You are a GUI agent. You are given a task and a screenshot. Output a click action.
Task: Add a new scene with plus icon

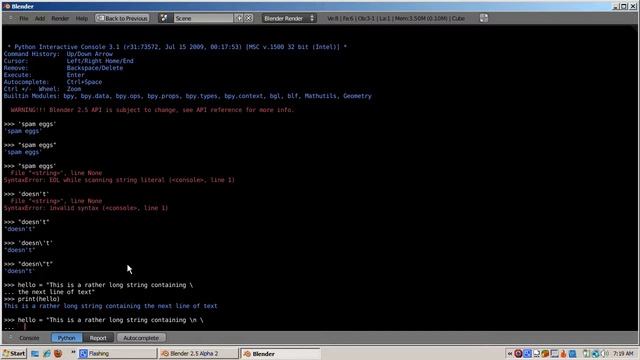pyautogui.click(x=239, y=18)
